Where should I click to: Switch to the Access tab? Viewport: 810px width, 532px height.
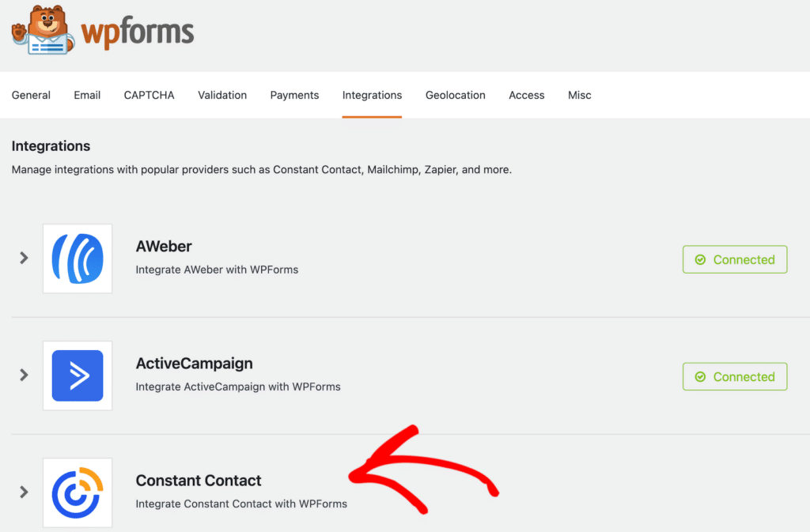tap(527, 95)
